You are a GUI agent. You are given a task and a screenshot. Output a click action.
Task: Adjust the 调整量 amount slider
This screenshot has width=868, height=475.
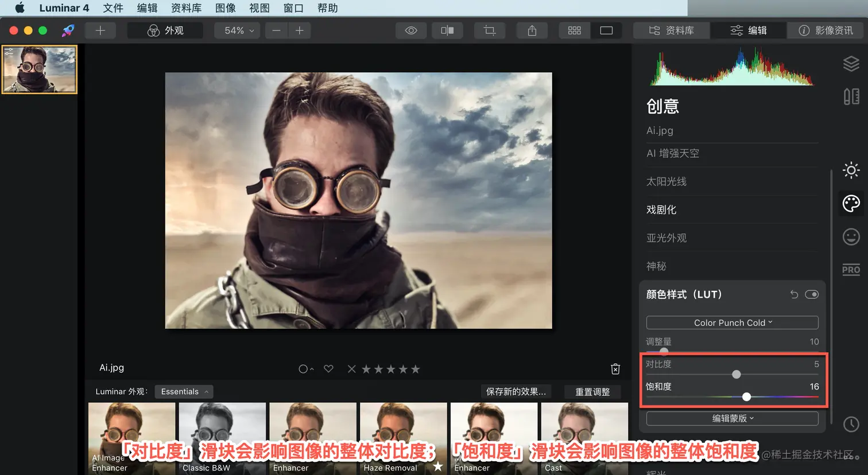click(x=664, y=352)
